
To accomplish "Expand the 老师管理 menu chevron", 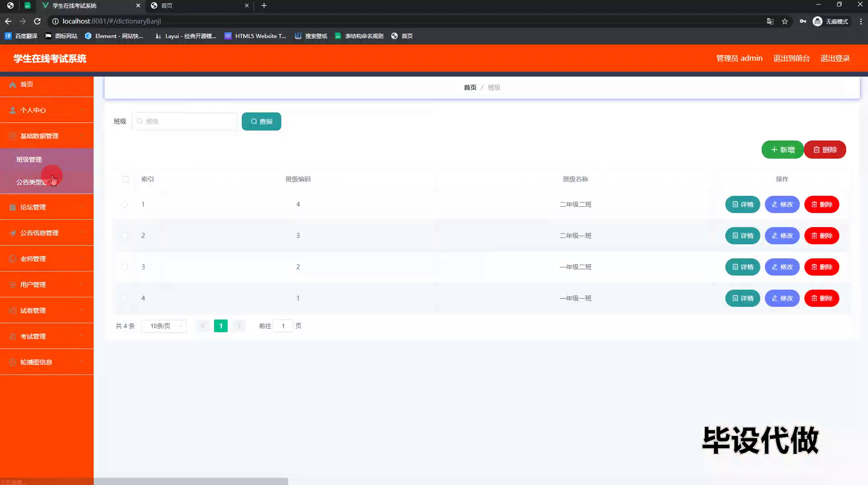I will (x=82, y=259).
